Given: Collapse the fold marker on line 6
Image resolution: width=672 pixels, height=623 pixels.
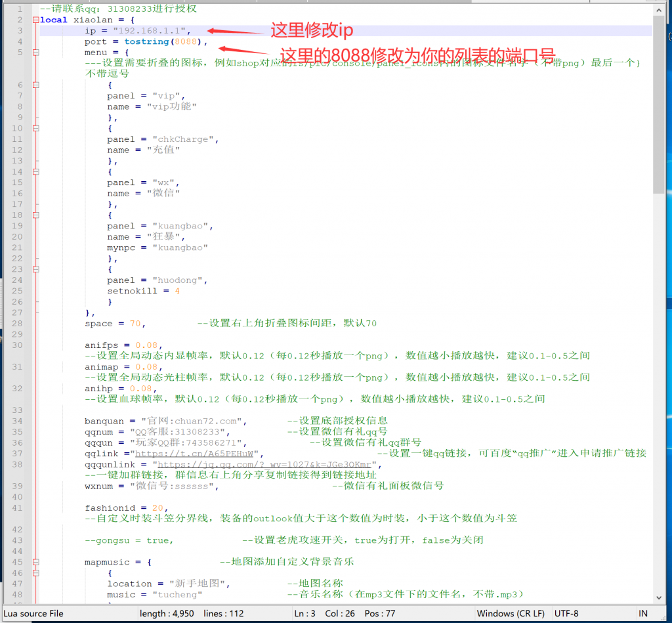Looking at the screenshot, I should (36, 85).
